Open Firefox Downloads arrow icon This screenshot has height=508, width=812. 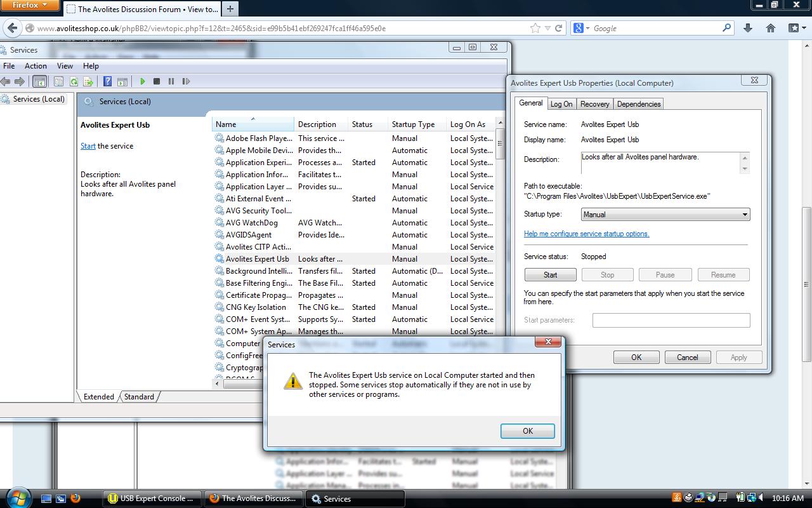[748, 28]
